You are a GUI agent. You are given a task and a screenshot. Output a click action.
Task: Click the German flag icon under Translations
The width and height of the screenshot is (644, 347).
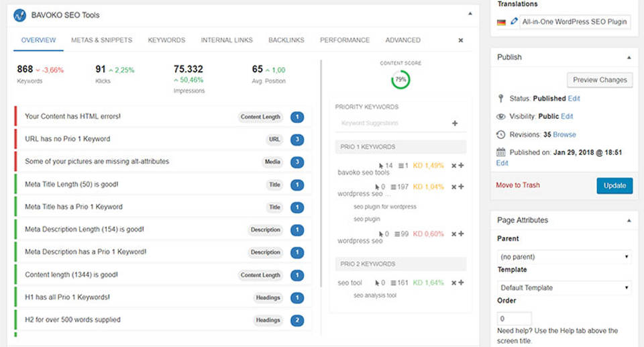click(x=502, y=21)
